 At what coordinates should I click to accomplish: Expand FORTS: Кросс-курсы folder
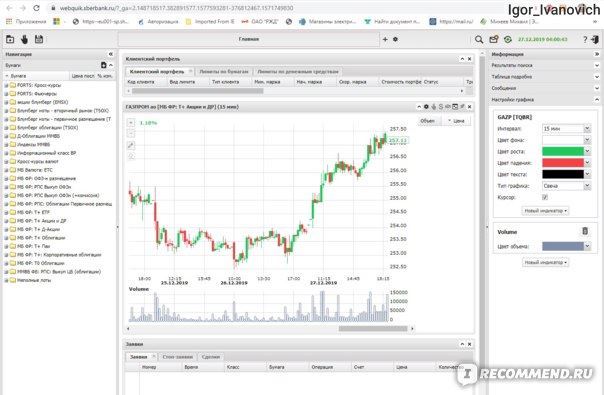(6, 85)
